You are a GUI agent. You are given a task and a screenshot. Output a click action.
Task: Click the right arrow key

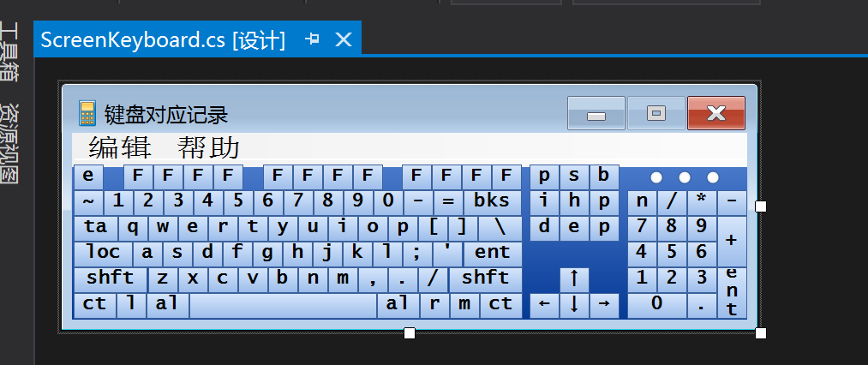coord(604,306)
